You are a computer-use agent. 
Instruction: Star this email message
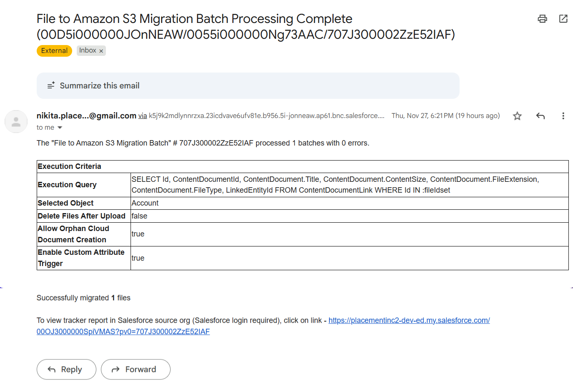tap(517, 116)
